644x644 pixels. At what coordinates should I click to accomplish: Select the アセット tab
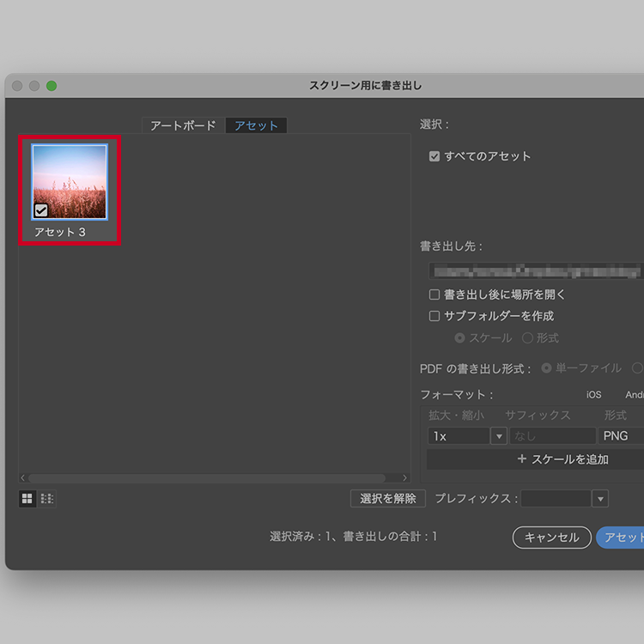pos(256,125)
